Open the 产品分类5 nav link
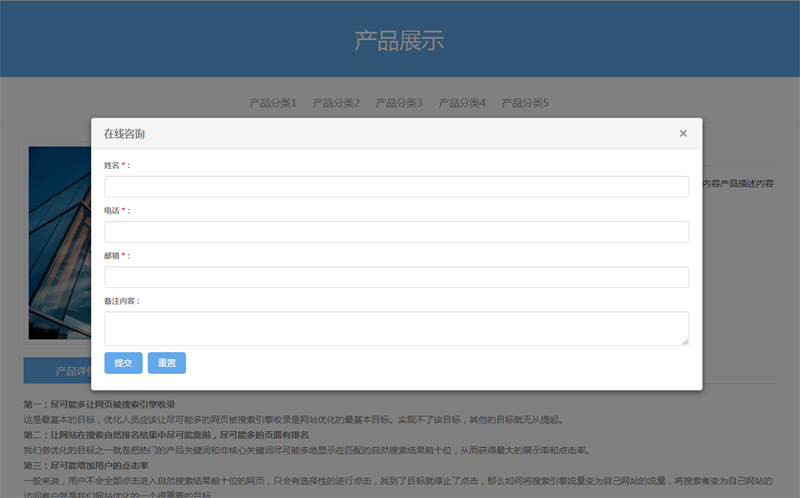Image resolution: width=800 pixels, height=498 pixels. 524,103
